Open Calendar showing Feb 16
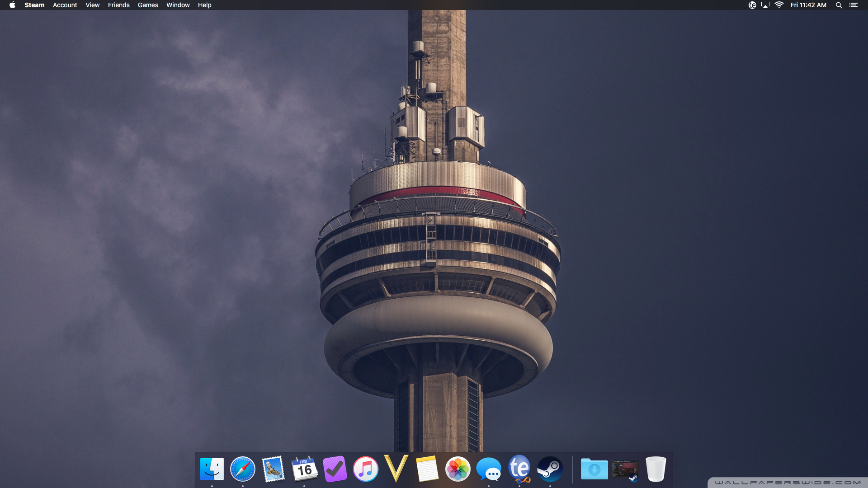 [304, 469]
